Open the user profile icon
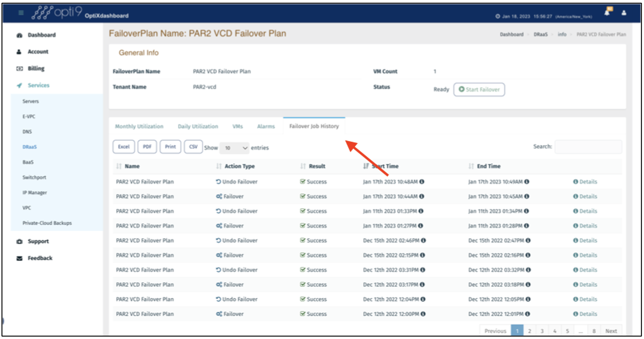This screenshot has height=339, width=644. click(624, 13)
